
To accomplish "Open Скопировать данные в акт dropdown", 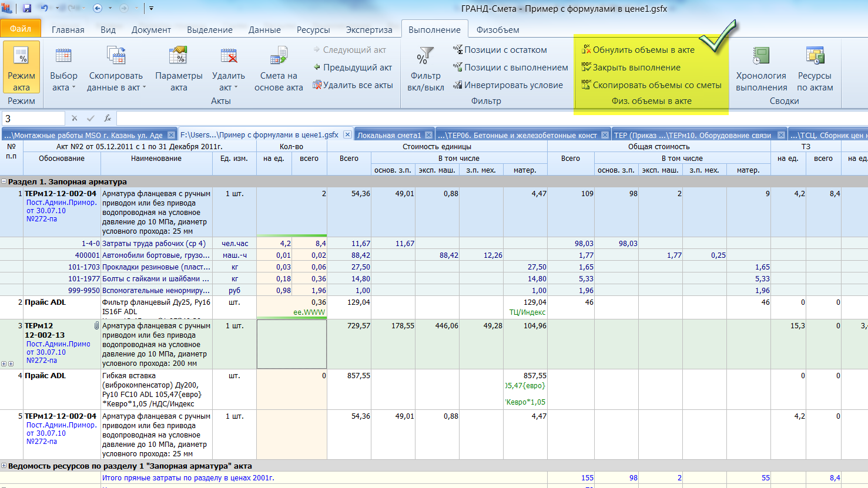I will 116,69.
